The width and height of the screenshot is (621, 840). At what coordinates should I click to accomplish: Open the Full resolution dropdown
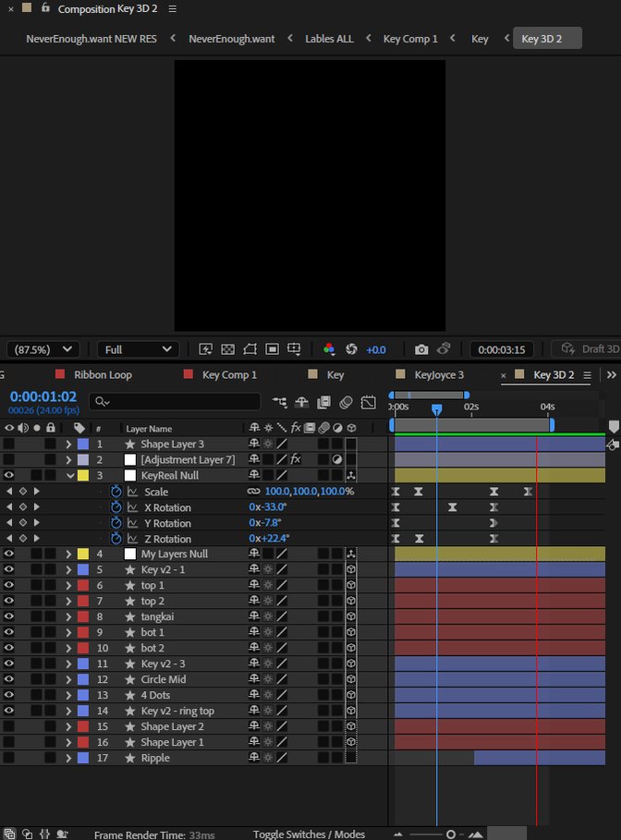(x=138, y=349)
